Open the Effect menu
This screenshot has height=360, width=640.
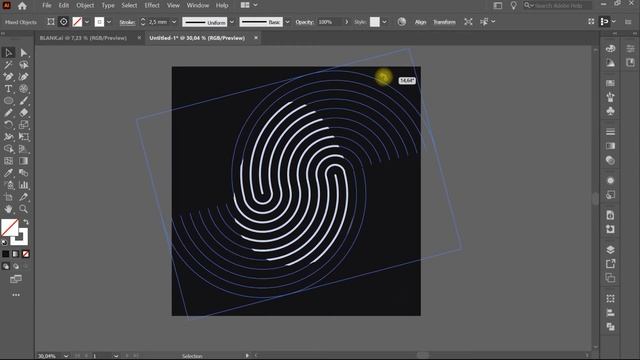tap(152, 5)
